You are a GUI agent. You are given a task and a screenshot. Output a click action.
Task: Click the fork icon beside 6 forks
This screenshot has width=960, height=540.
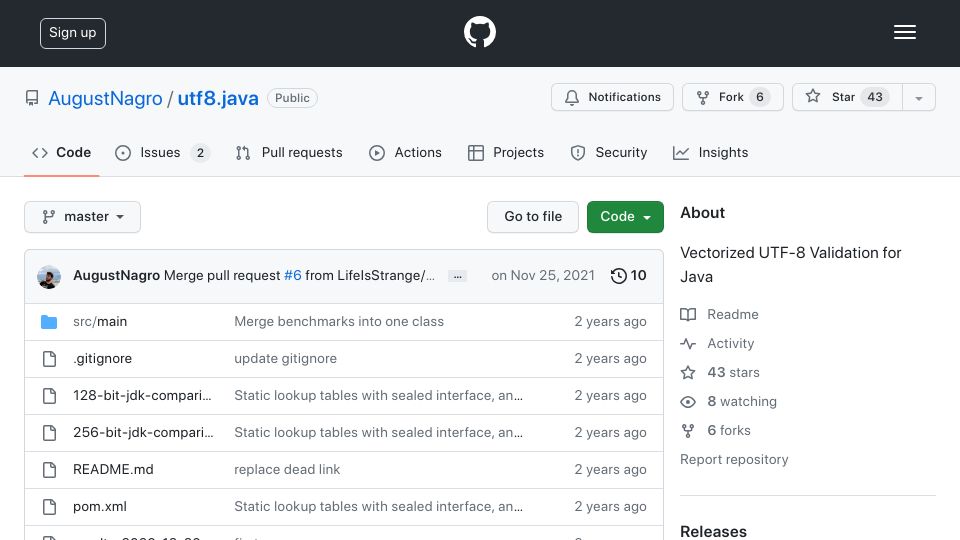[x=688, y=431]
